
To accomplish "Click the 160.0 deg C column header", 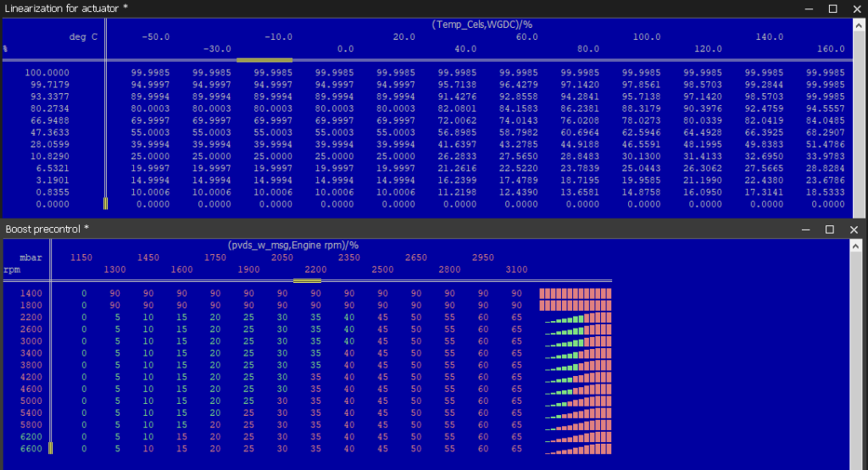I will [x=831, y=49].
